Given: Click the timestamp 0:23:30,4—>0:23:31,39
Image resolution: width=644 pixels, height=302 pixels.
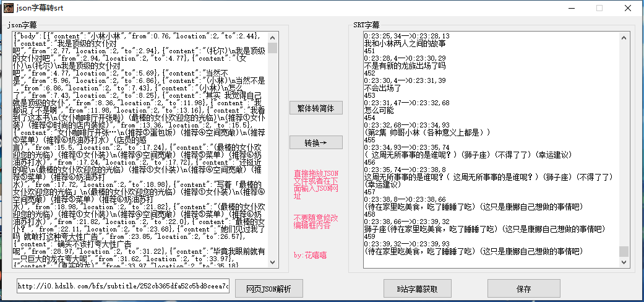Looking at the screenshot, I should [405, 80].
